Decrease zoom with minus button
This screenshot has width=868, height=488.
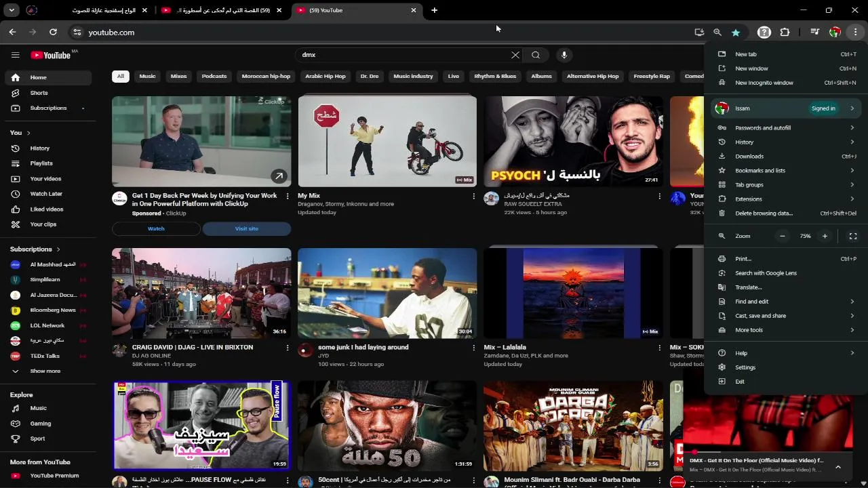pyautogui.click(x=783, y=236)
